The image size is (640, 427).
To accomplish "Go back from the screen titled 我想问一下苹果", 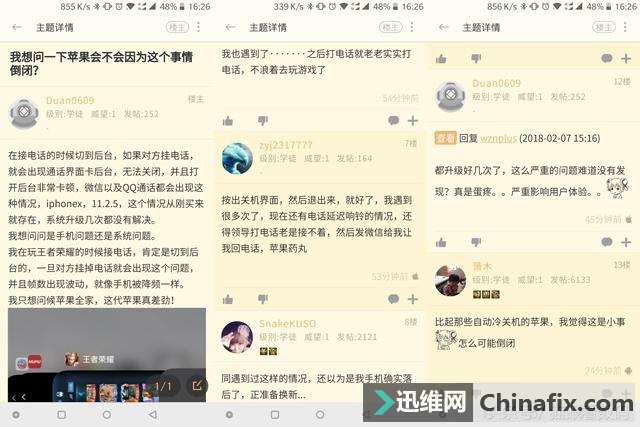I will (x=17, y=27).
